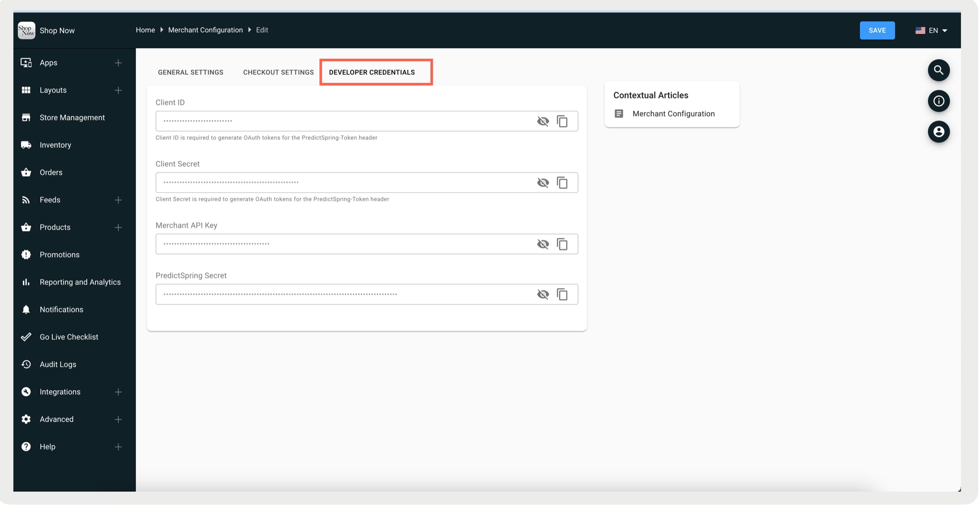Image resolution: width=980 pixels, height=505 pixels.
Task: Select the Store Management icon
Action: point(26,117)
